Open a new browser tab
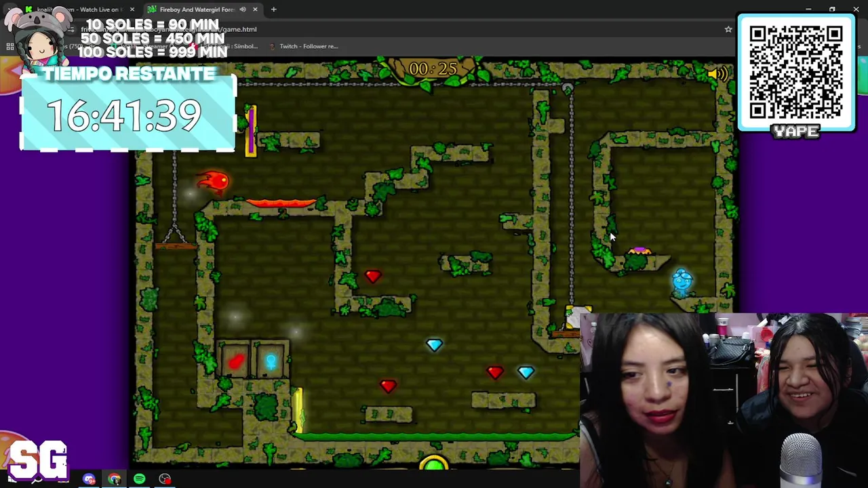Image resolution: width=868 pixels, height=488 pixels. tap(273, 9)
